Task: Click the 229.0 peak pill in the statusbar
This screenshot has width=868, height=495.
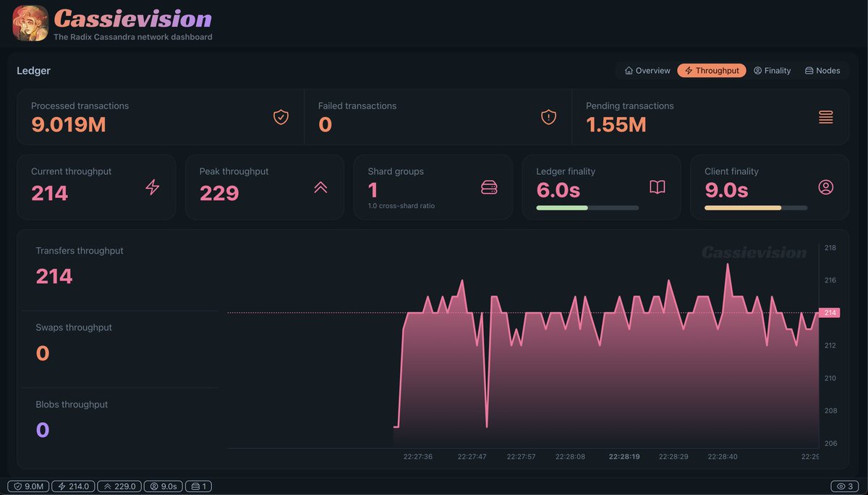Action: coord(119,486)
